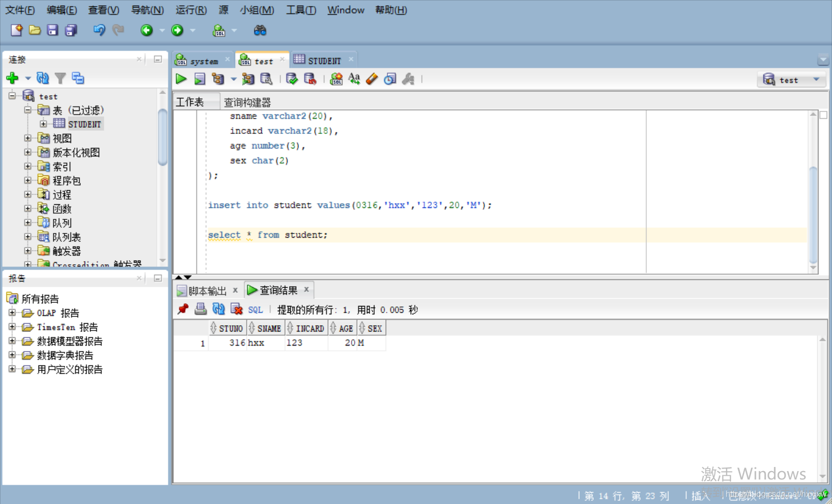The height and width of the screenshot is (504, 832).
Task: Expand the OLAP 报告 folder
Action: (12, 313)
